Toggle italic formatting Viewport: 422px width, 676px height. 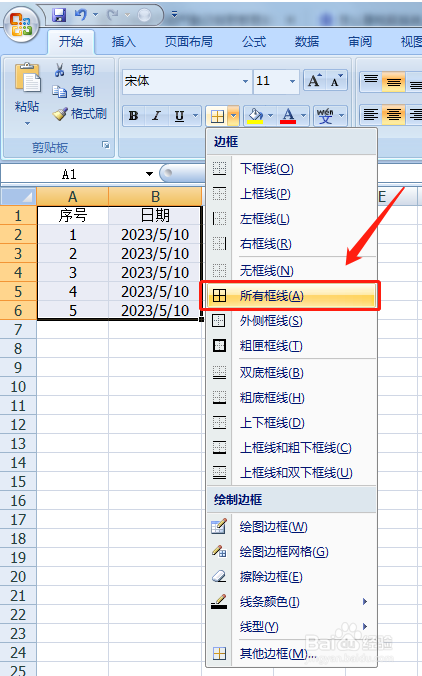click(156, 116)
